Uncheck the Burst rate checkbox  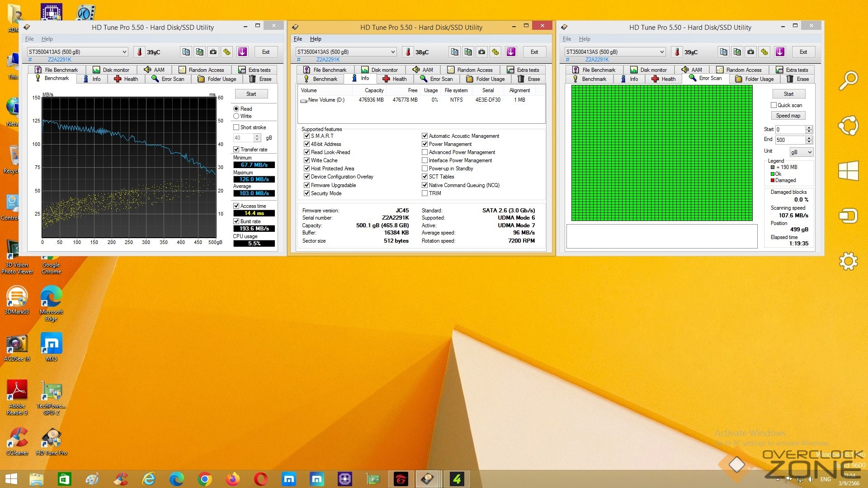236,221
